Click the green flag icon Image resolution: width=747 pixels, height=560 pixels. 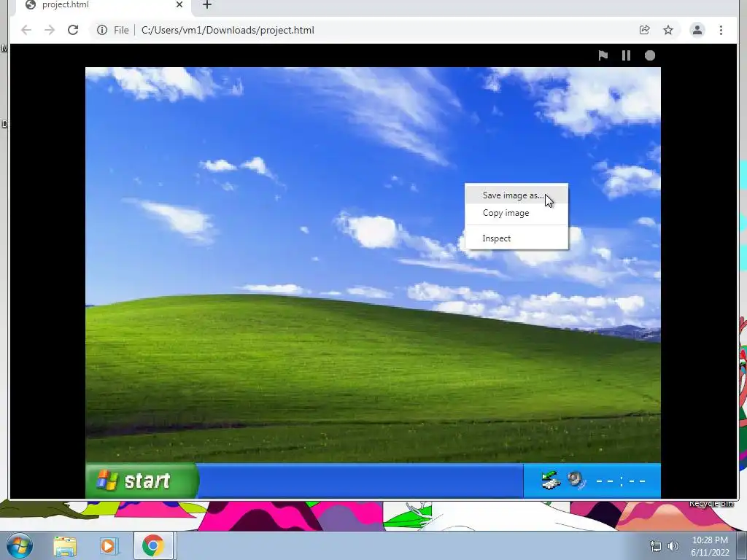point(603,55)
